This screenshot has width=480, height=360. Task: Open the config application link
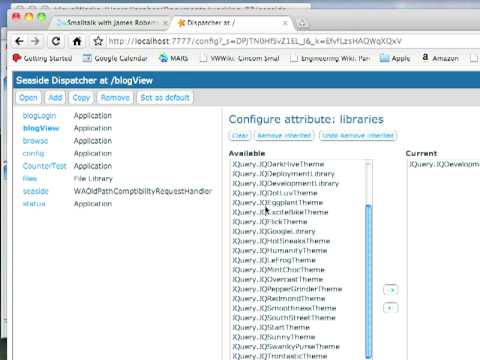tap(33, 154)
